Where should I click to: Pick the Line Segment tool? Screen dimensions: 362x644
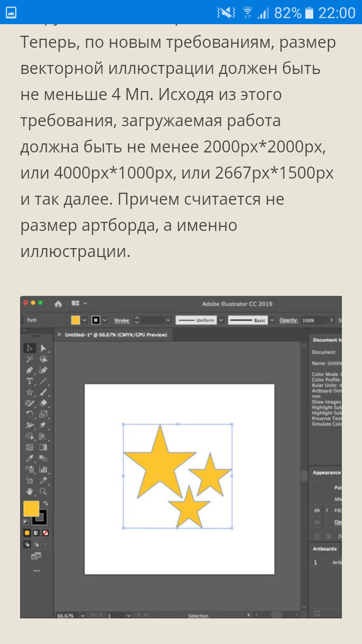coord(44,381)
